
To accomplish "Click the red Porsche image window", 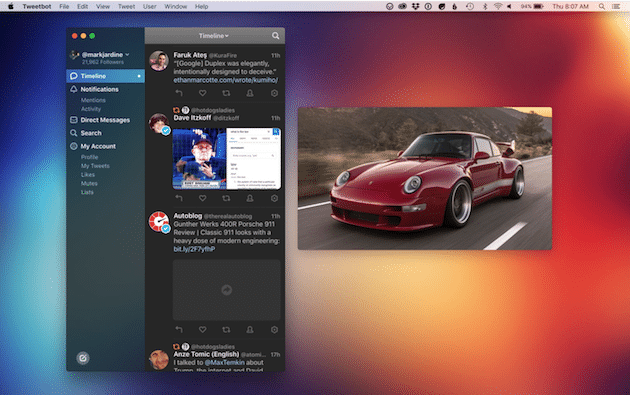I will coord(425,178).
